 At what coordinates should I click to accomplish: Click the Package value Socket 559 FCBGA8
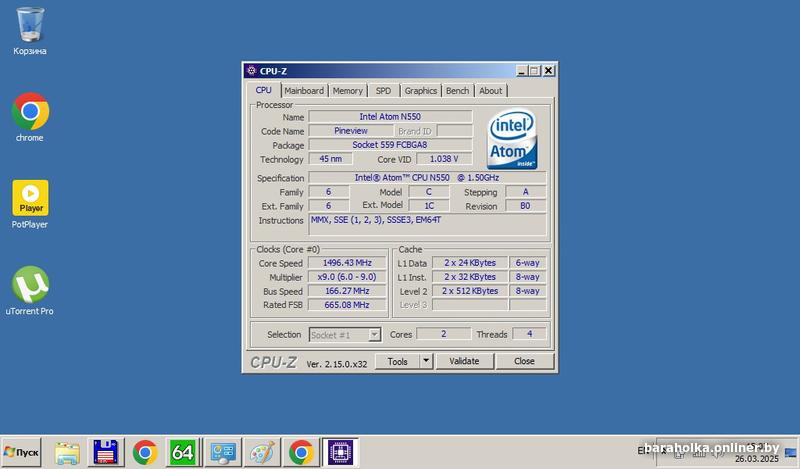click(390, 145)
